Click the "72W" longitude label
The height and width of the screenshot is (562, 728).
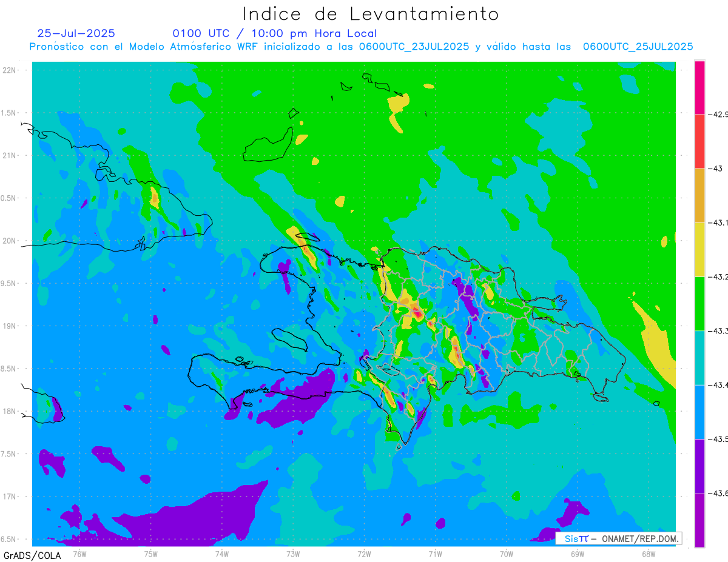(364, 554)
